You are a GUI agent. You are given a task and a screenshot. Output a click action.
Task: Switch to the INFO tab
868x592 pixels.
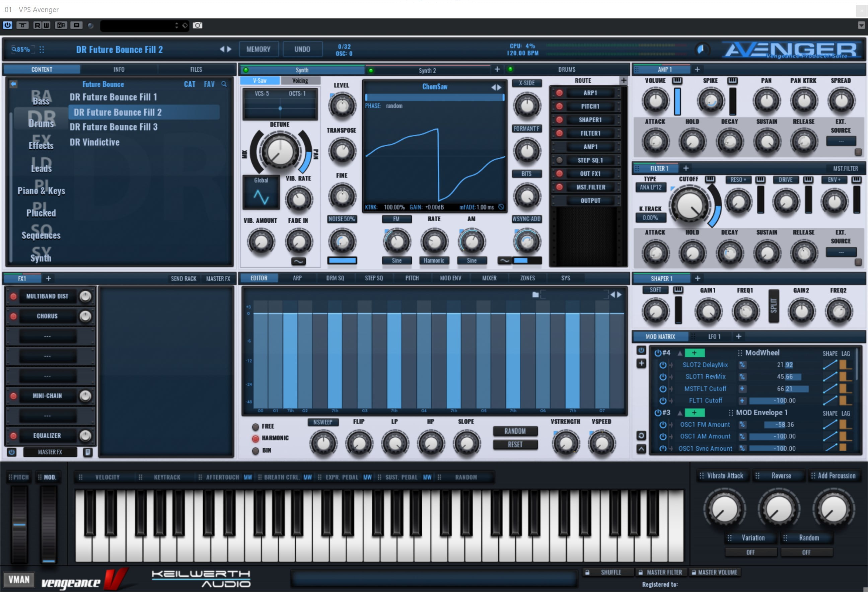click(x=119, y=69)
